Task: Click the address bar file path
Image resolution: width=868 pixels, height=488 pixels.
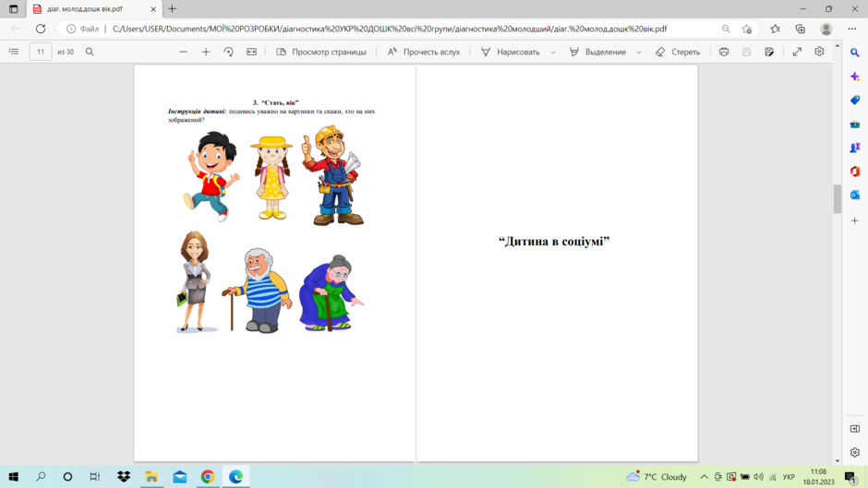Action: click(390, 29)
